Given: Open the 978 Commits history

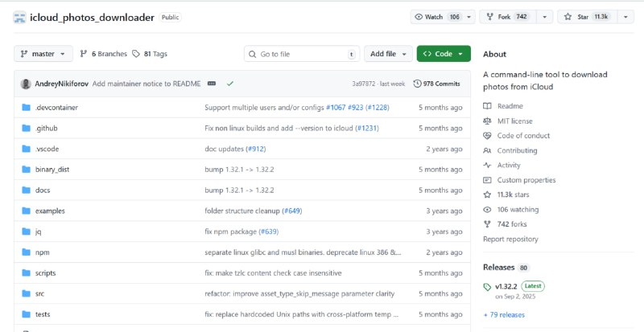Looking at the screenshot, I should 436,84.
